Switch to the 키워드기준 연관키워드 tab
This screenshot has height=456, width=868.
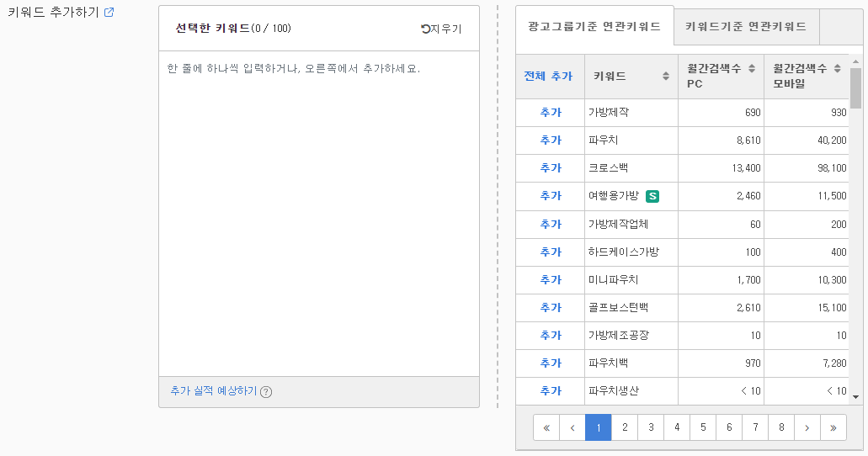pyautogui.click(x=746, y=26)
